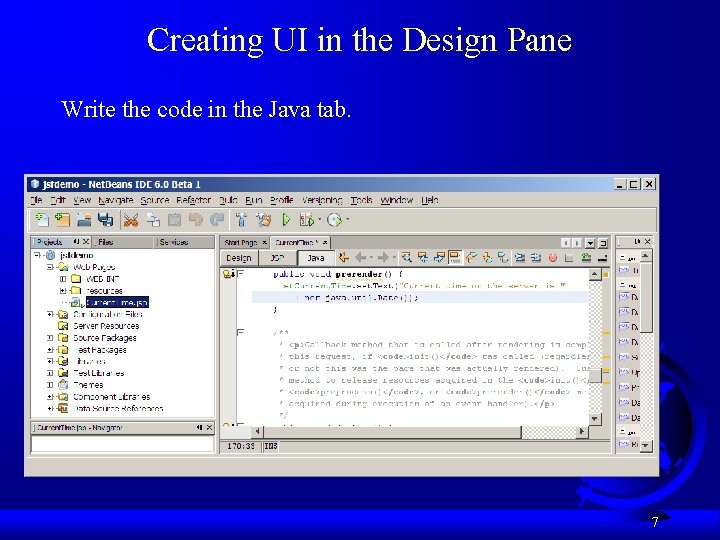Click the Cut scissors icon
The height and width of the screenshot is (540, 720).
(131, 220)
